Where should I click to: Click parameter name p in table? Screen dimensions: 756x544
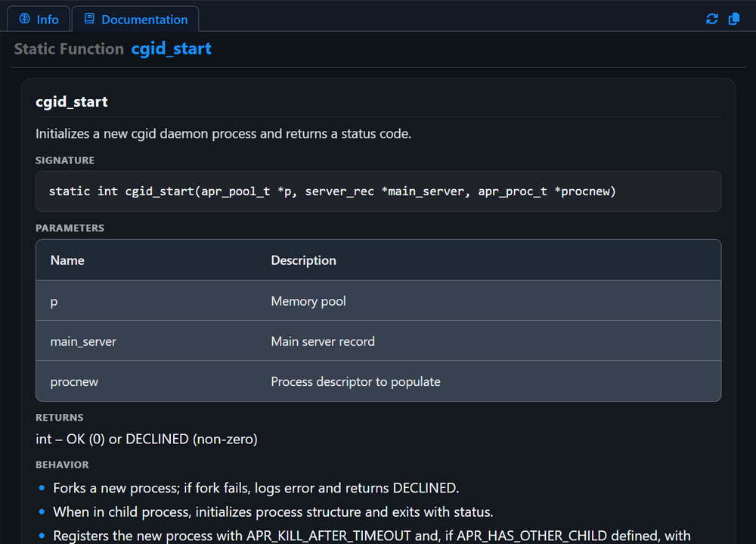click(x=54, y=301)
